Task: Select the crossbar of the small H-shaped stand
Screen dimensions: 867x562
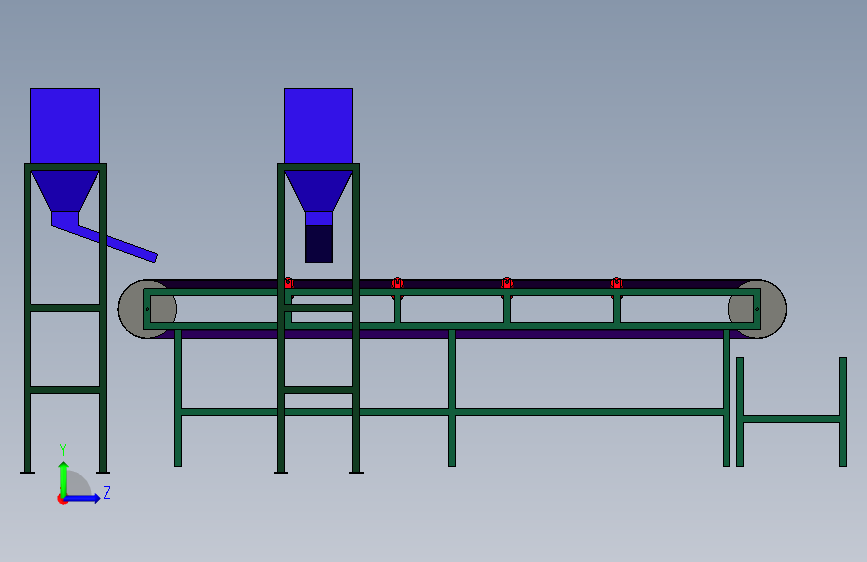Action: [x=791, y=419]
